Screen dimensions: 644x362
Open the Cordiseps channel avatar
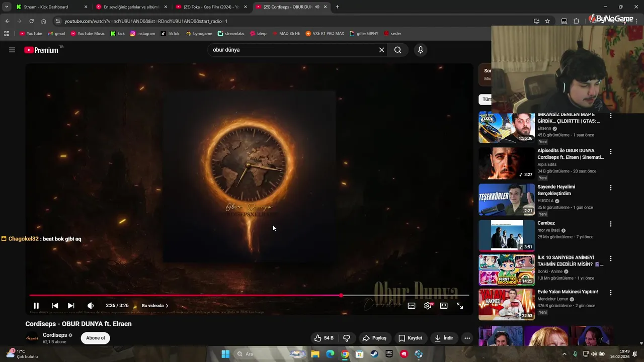(32, 338)
